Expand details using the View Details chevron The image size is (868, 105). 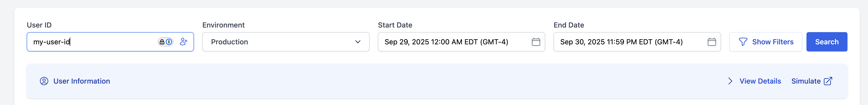click(x=730, y=81)
